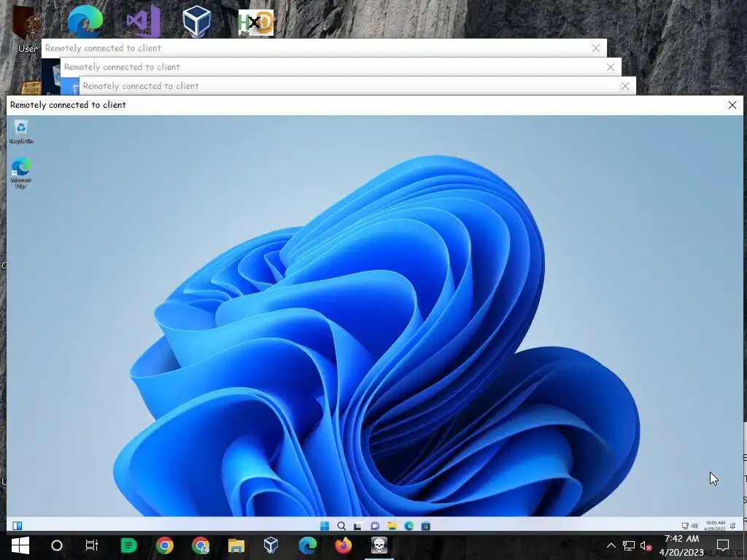Open the host Windows 10 Start button
This screenshot has width=747, height=560.
(x=20, y=545)
